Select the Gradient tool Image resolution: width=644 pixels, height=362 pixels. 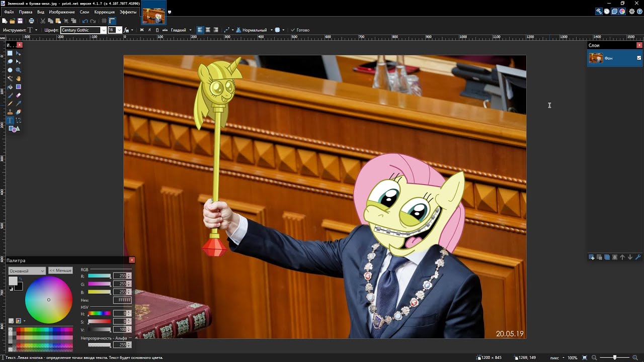coord(19,87)
